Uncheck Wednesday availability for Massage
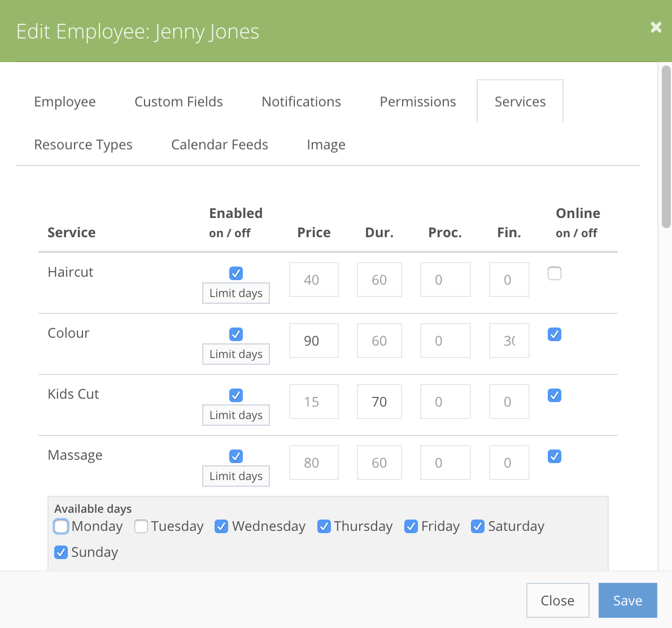672x628 pixels. 221,526
